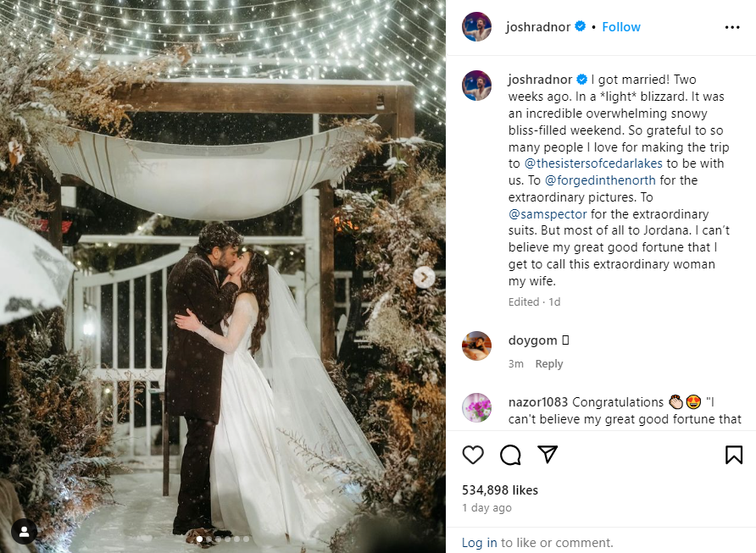
Task: Show tagged people using the person icon
Action: click(24, 531)
